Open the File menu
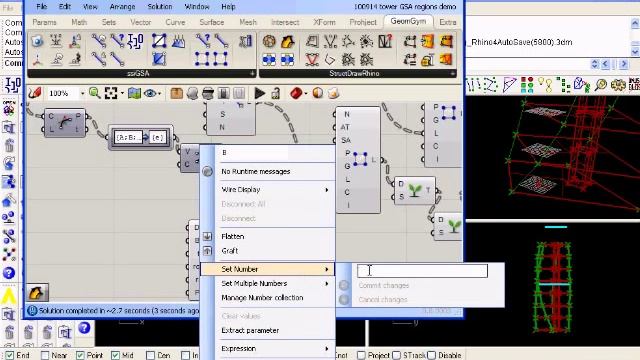Image resolution: width=640 pixels, height=360 pixels. point(42,7)
